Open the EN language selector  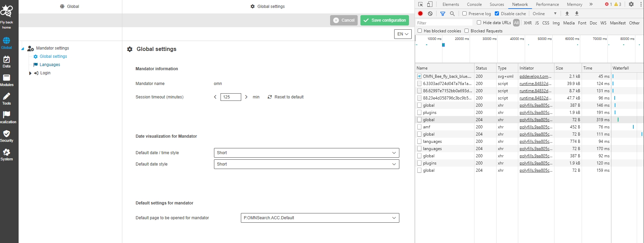click(402, 34)
